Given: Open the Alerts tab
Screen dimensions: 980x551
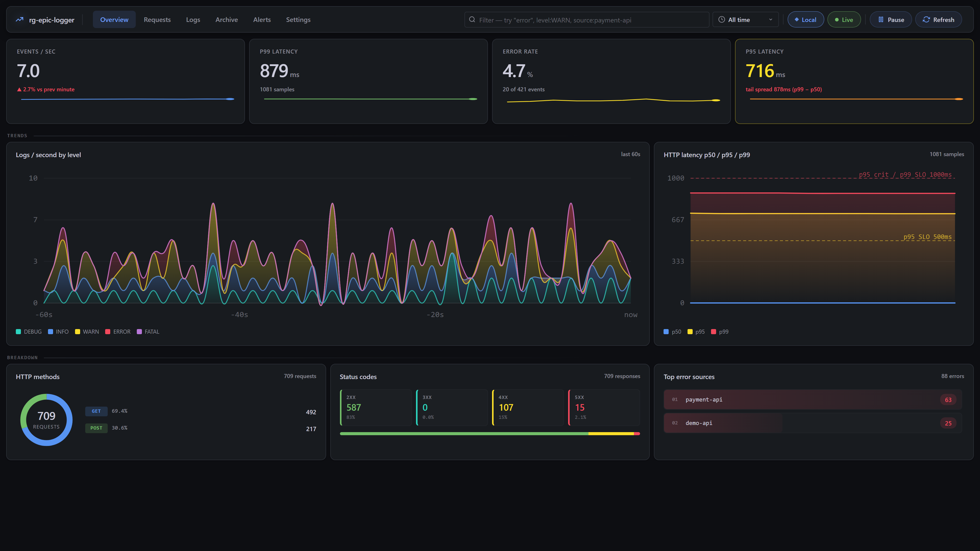Looking at the screenshot, I should point(262,19).
